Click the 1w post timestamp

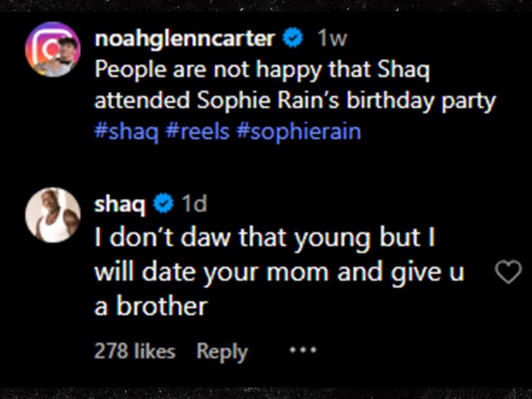pyautogui.click(x=331, y=39)
